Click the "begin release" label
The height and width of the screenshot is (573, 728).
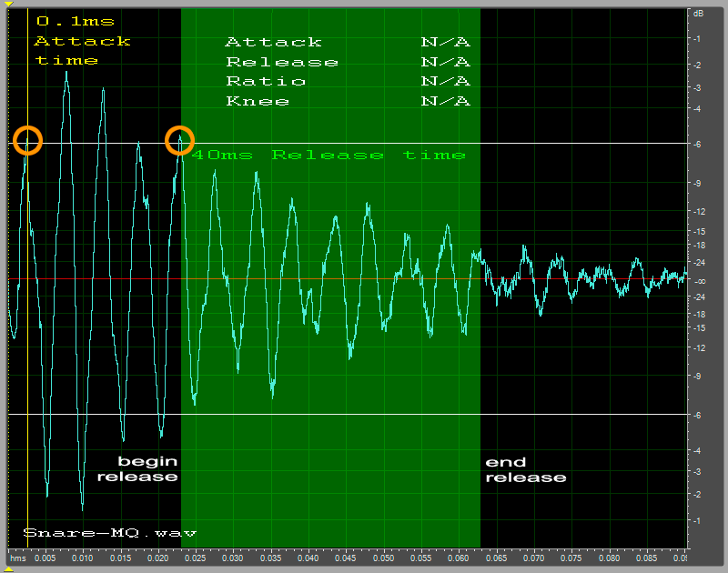coord(137,469)
